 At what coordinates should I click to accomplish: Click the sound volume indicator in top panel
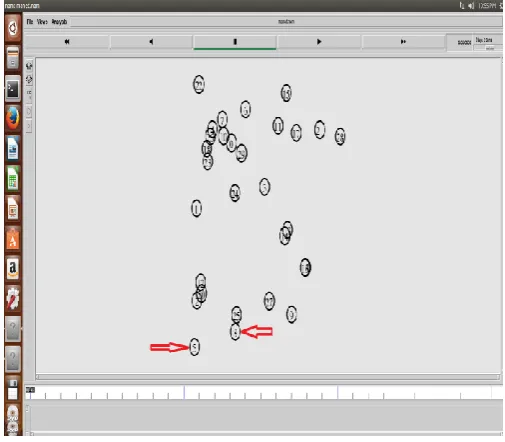(x=471, y=6)
